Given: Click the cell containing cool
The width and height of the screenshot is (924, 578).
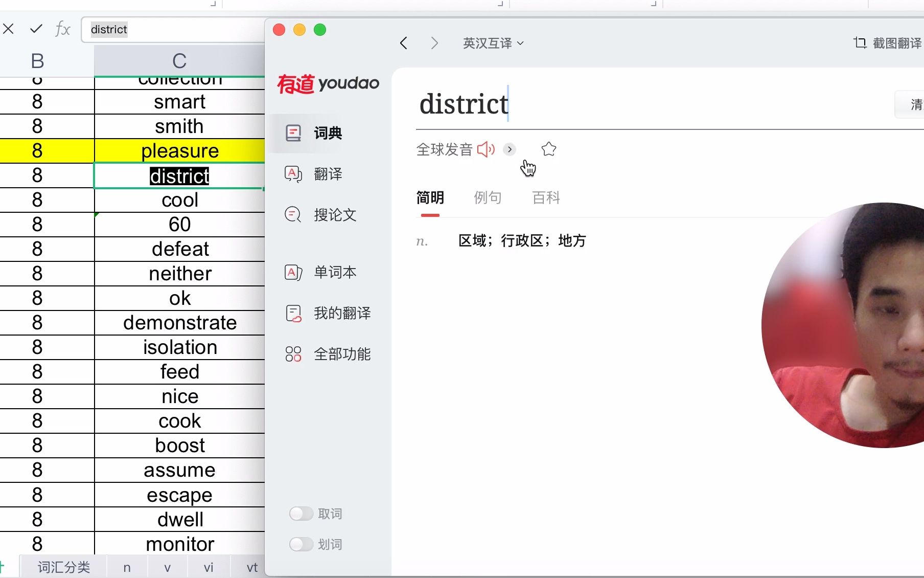Looking at the screenshot, I should (x=180, y=200).
